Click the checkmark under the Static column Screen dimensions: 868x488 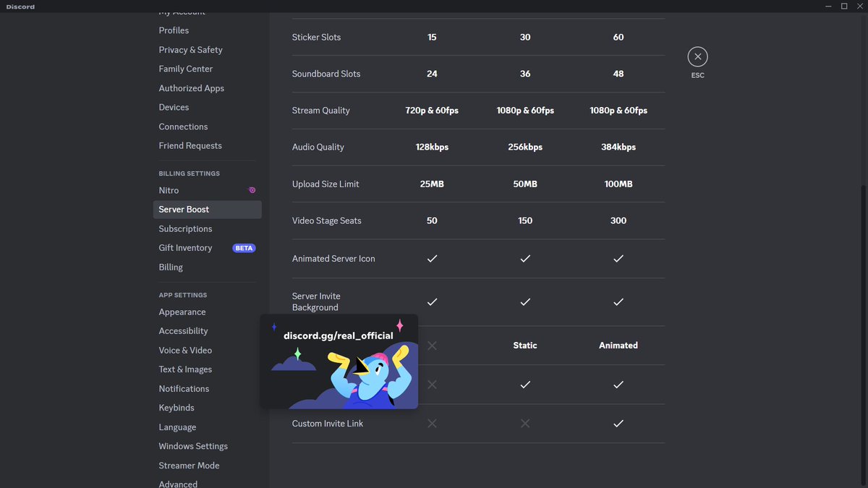525,385
